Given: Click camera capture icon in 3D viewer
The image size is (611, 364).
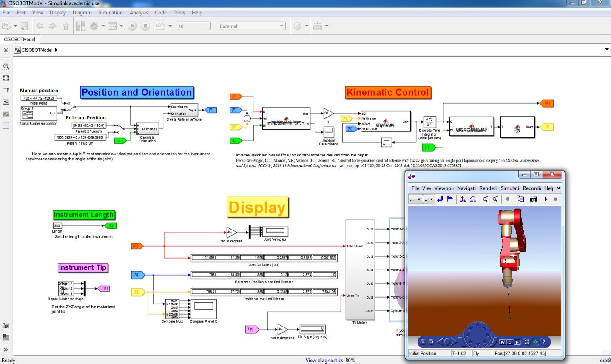Looking at the screenshot, I should pyautogui.click(x=533, y=199).
